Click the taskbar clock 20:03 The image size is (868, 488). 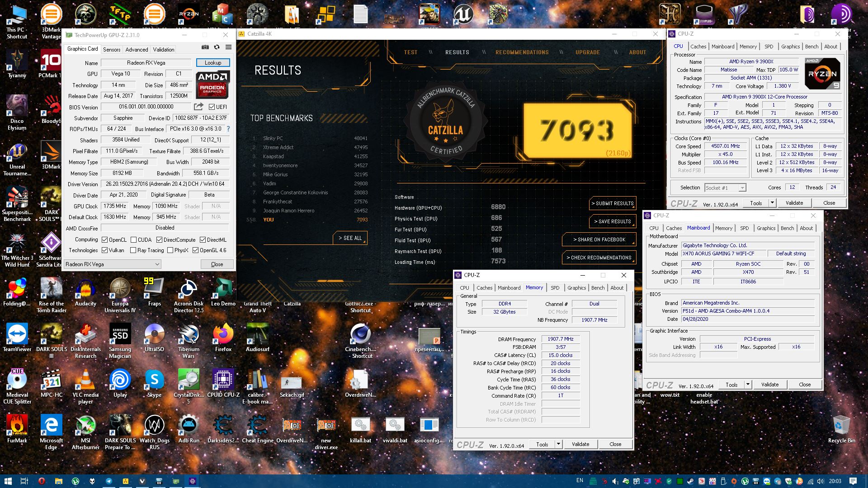835,481
